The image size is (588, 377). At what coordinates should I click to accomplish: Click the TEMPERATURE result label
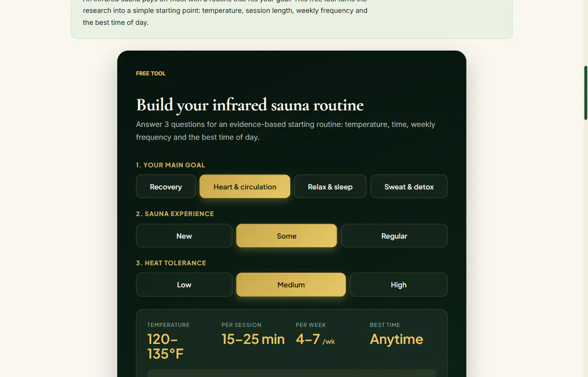(x=168, y=325)
